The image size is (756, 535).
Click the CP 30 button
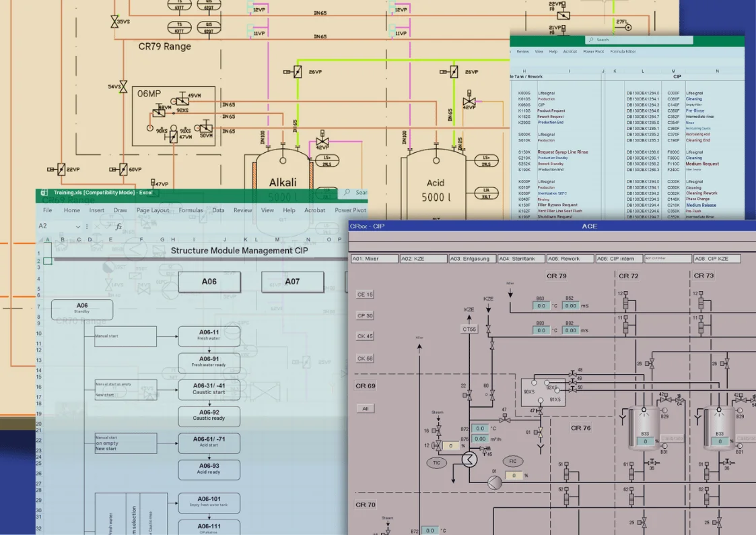(x=365, y=315)
